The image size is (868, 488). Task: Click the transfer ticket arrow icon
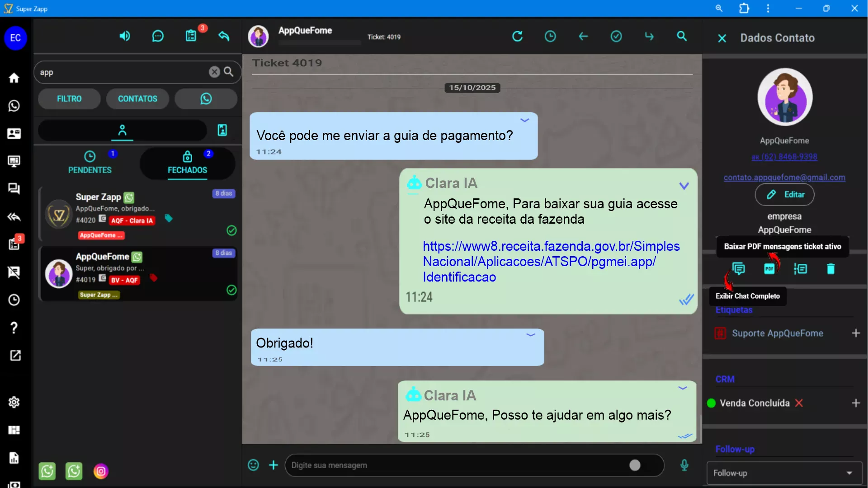(x=649, y=36)
